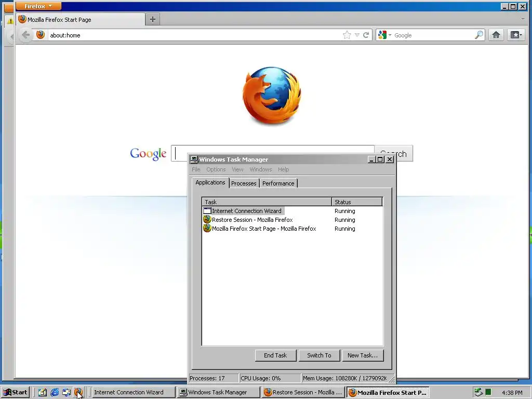The width and height of the screenshot is (532, 399).
Task: Click Internet Connection Wizard taskbar button
Action: click(134, 392)
